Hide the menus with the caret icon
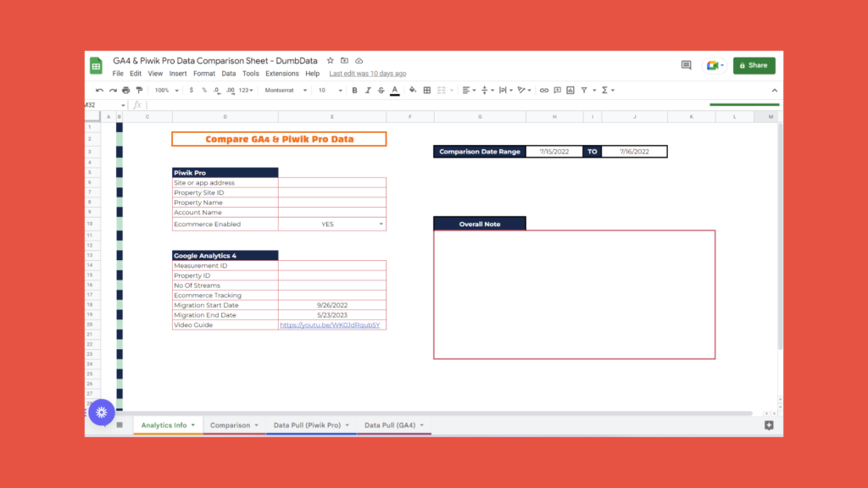Image resolution: width=868 pixels, height=488 pixels. click(775, 90)
